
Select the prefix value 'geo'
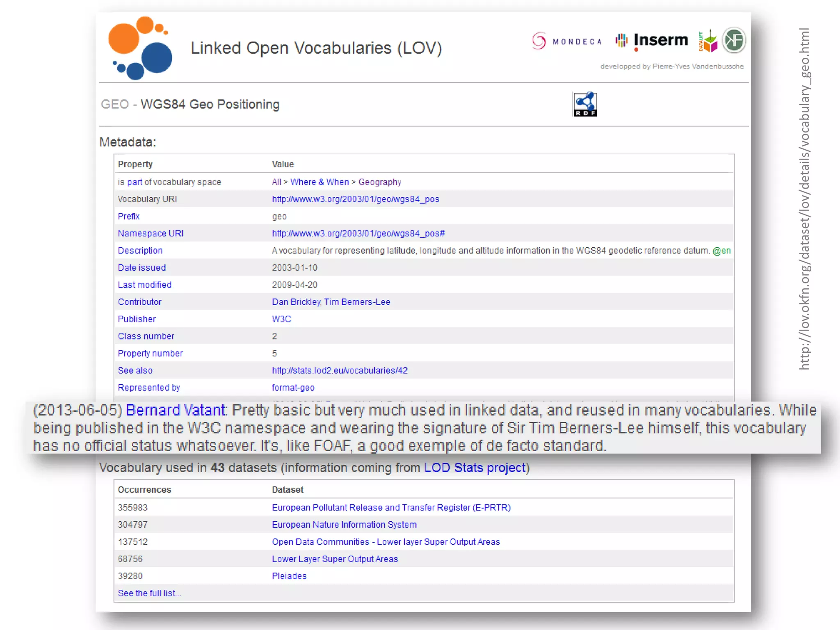(x=279, y=217)
